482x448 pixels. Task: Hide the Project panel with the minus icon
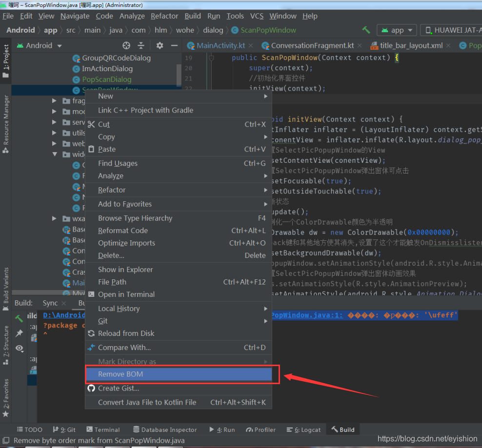pyautogui.click(x=174, y=45)
